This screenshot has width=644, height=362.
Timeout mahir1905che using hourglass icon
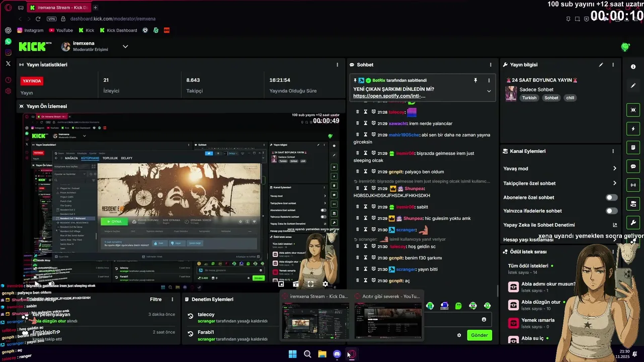tap(366, 135)
